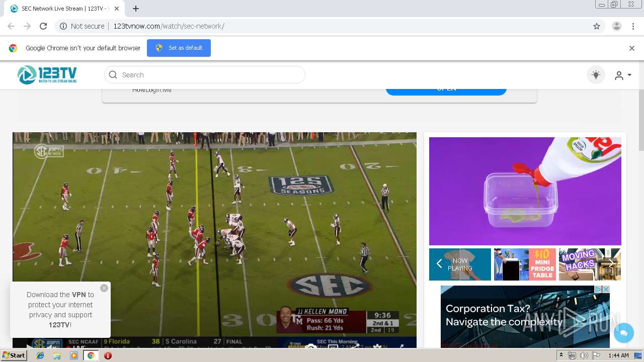
Task: Open the volume speaker tray icon
Action: coord(584,355)
